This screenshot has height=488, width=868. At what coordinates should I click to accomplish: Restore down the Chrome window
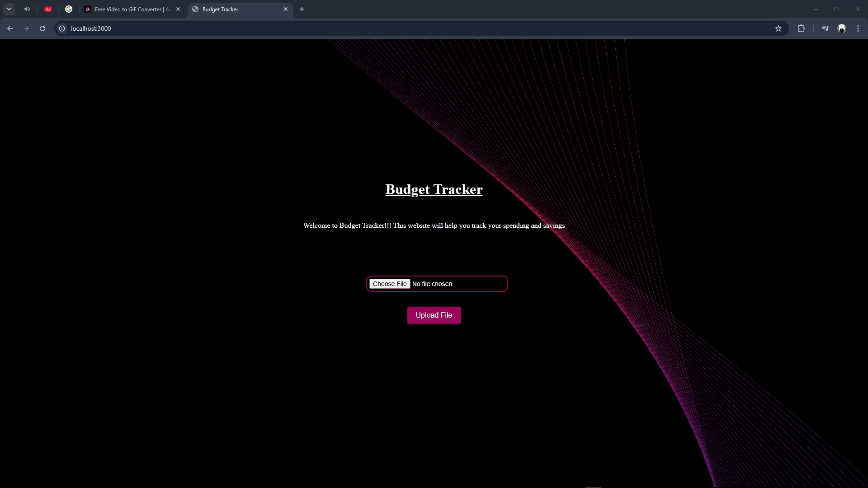[837, 9]
